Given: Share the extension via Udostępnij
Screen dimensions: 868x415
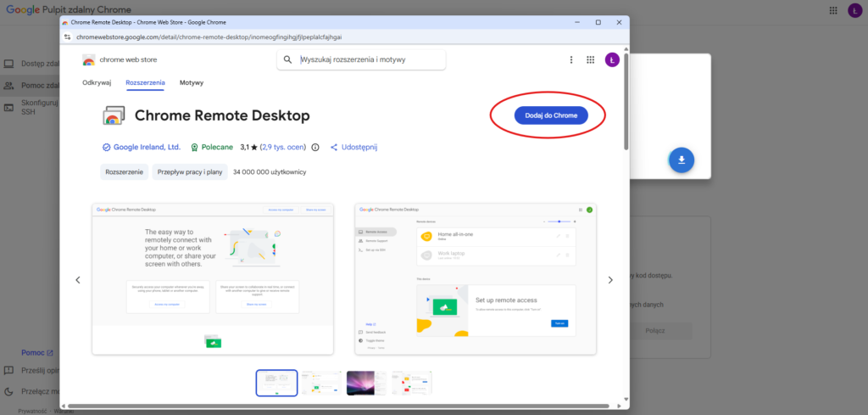Looking at the screenshot, I should click(354, 148).
